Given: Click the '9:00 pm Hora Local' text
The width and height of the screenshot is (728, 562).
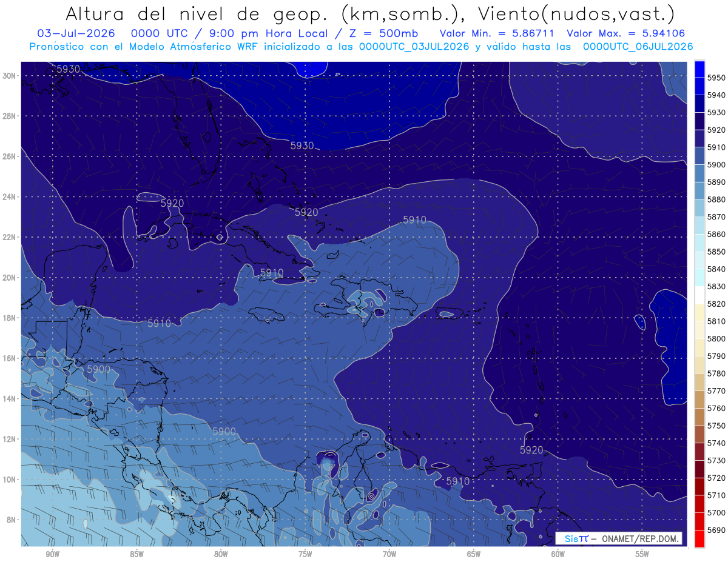Looking at the screenshot, I should [270, 33].
